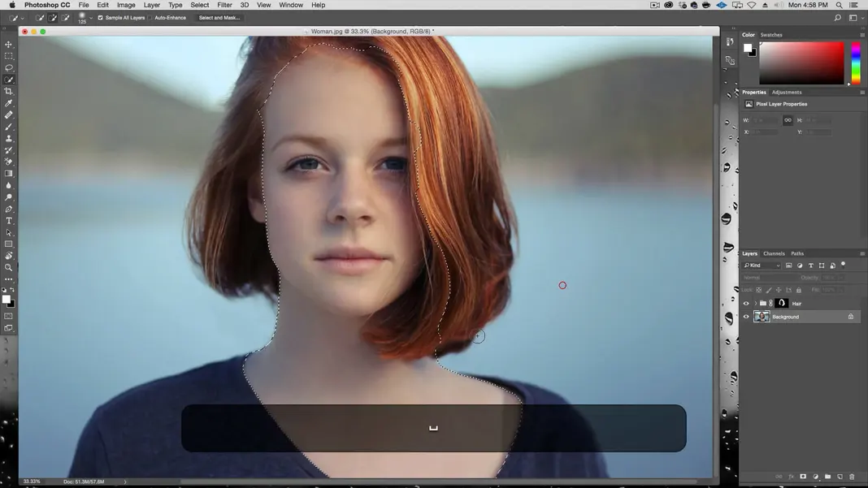
Task: Toggle link width and height
Action: point(788,120)
